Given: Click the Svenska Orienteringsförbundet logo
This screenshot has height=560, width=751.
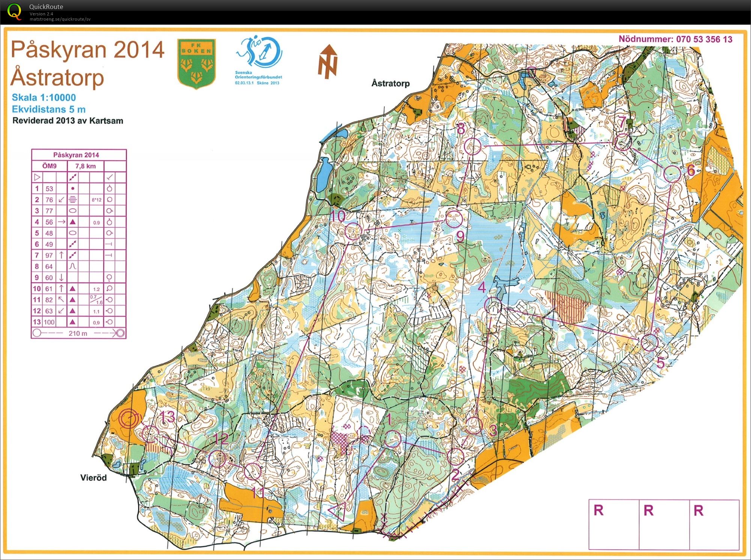Looking at the screenshot, I should pos(258,60).
